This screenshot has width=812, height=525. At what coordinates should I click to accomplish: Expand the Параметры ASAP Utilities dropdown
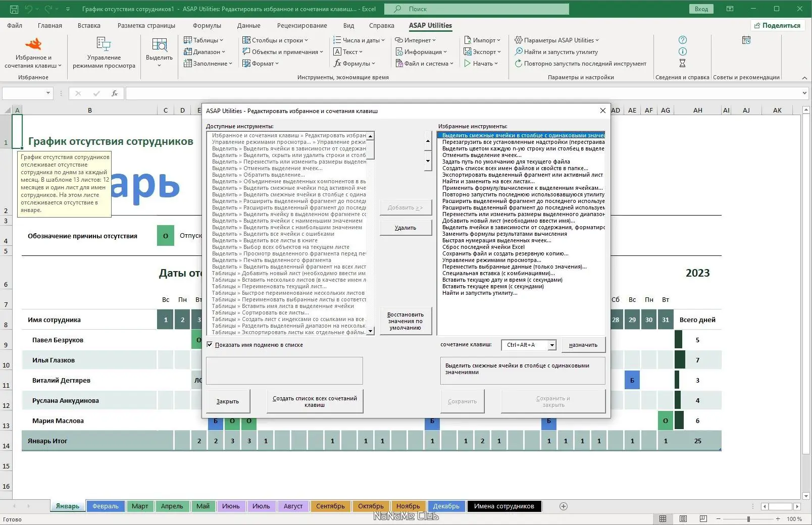pos(556,40)
